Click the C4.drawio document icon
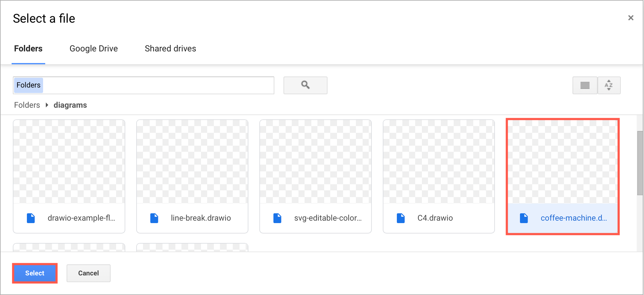 click(x=401, y=218)
